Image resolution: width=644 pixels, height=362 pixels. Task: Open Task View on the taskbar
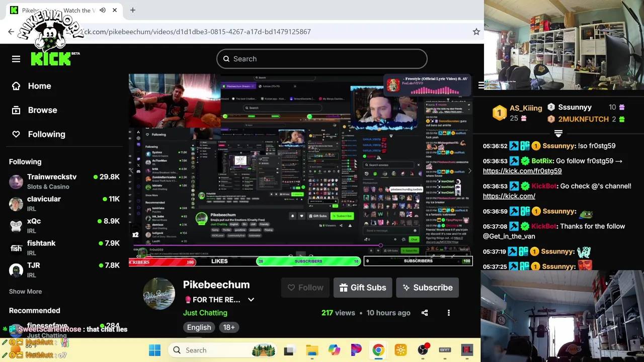[x=289, y=350]
